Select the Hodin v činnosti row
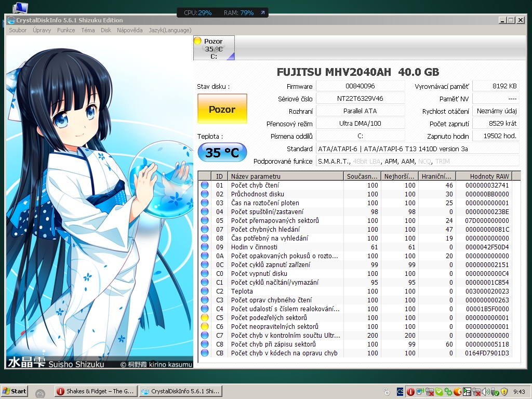 355,247
